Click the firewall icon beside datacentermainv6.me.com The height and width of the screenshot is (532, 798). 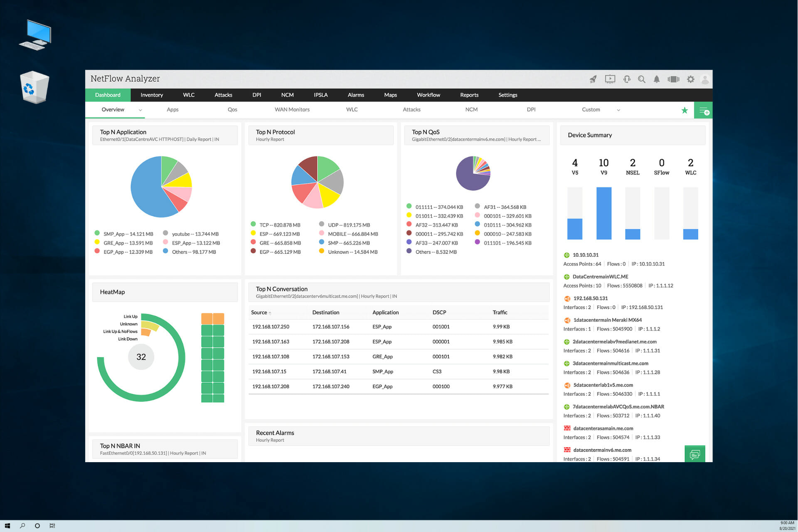point(567,450)
